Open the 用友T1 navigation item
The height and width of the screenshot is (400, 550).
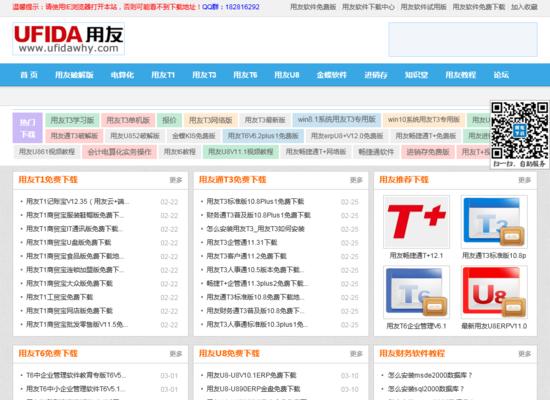pos(163,75)
